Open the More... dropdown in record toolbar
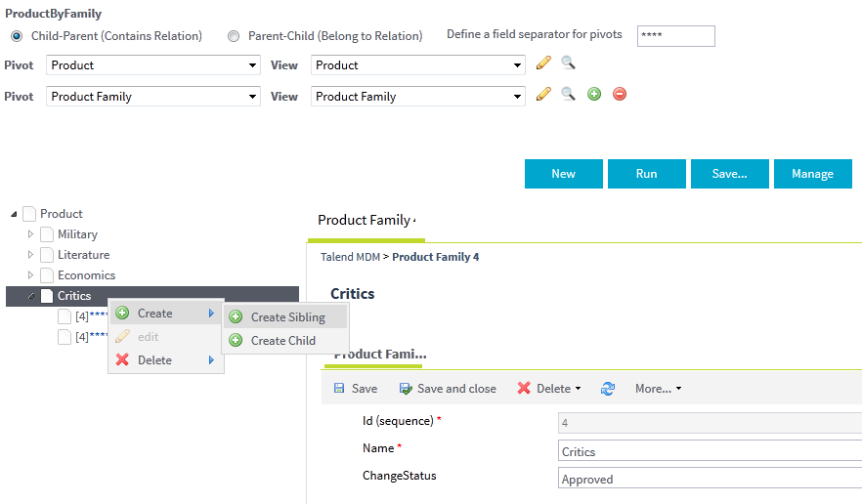This screenshot has height=504, width=862. 658,389
